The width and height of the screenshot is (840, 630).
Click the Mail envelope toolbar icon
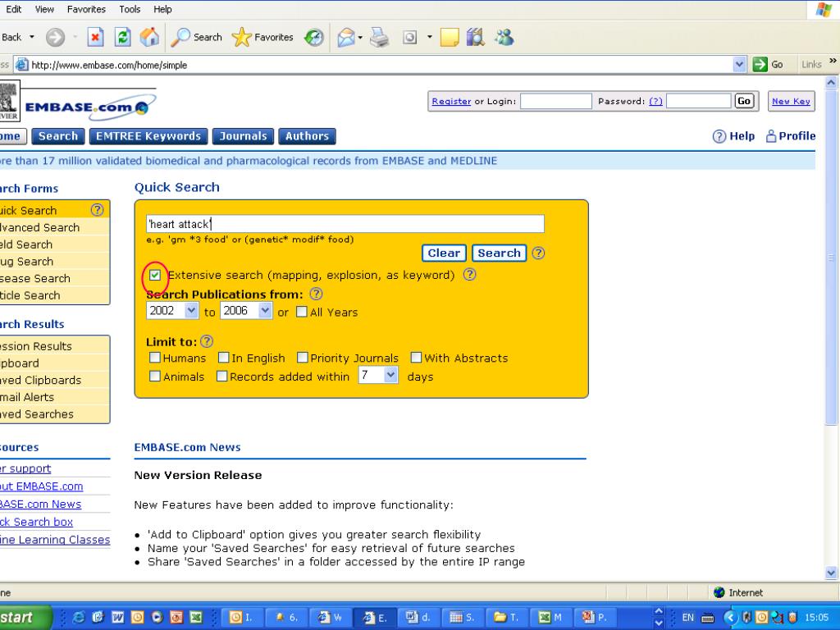(x=346, y=37)
